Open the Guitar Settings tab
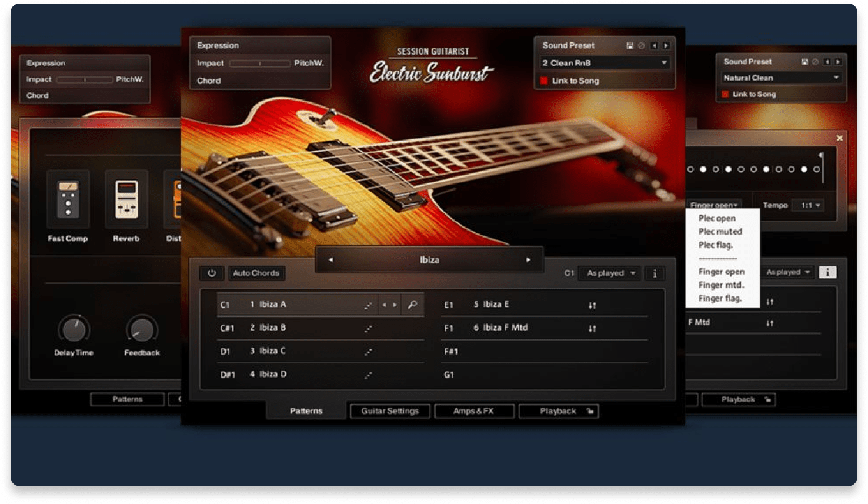 pyautogui.click(x=389, y=410)
